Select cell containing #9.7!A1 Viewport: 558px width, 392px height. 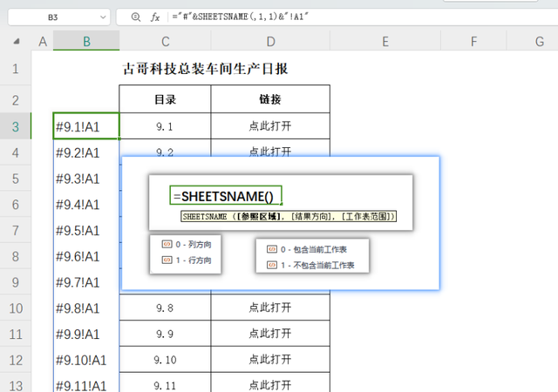click(x=86, y=282)
